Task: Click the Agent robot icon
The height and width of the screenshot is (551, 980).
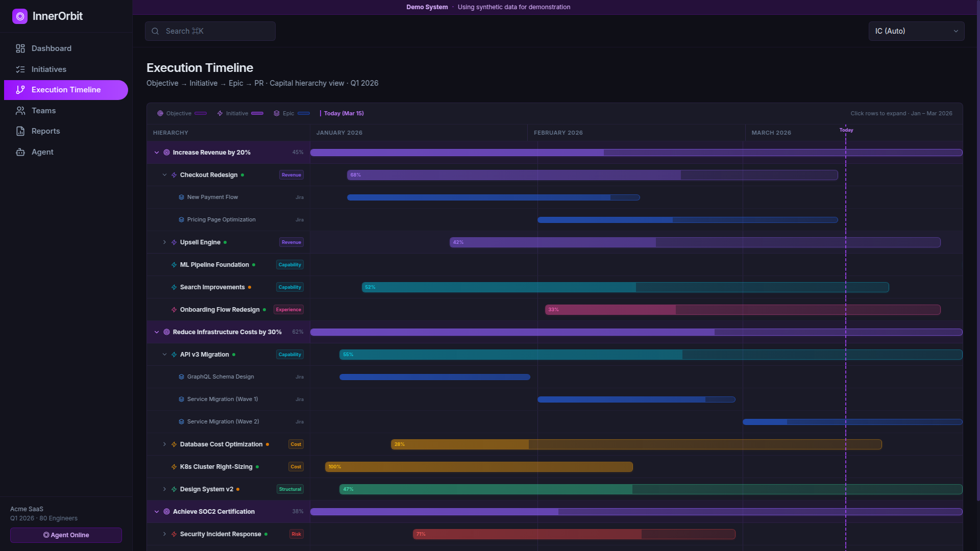Action: coord(20,152)
